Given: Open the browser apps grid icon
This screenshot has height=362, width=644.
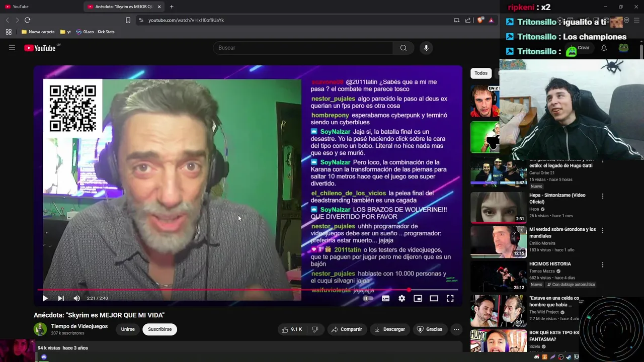Looking at the screenshot, I should pos(9,32).
